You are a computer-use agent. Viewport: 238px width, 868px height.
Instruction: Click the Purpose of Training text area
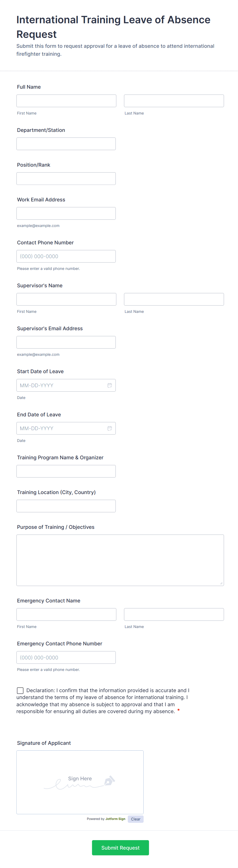(x=120, y=560)
